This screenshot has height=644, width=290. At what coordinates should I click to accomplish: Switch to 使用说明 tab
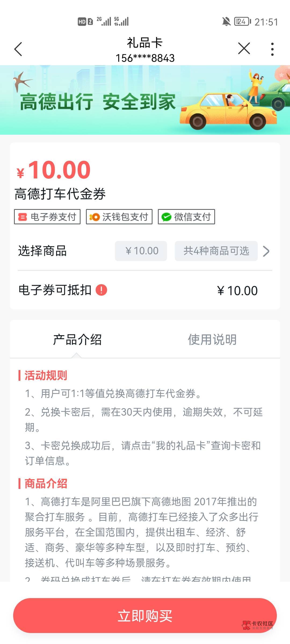coord(212,340)
